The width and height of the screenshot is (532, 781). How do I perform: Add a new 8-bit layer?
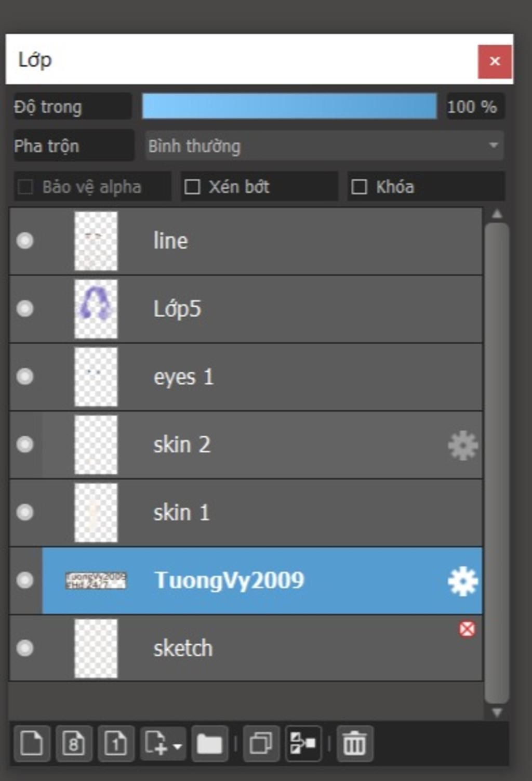73,743
